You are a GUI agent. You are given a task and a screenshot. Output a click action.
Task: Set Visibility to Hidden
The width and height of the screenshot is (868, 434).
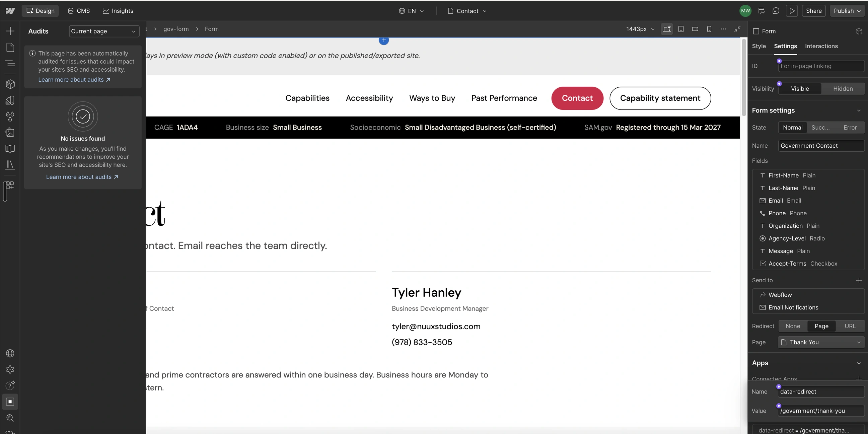pyautogui.click(x=843, y=89)
